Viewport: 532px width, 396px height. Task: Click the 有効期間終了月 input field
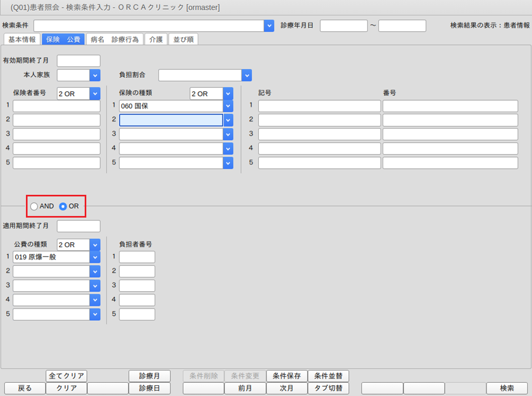point(78,61)
